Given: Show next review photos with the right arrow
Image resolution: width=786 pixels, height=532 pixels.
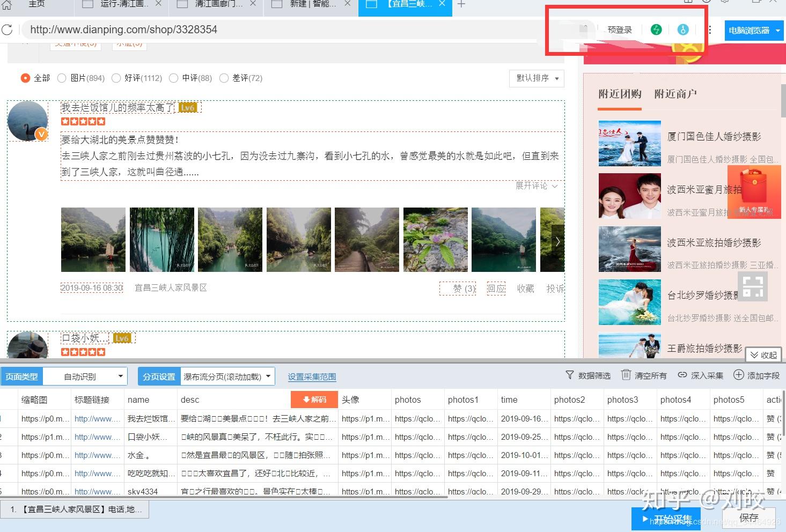Looking at the screenshot, I should pyautogui.click(x=558, y=242).
